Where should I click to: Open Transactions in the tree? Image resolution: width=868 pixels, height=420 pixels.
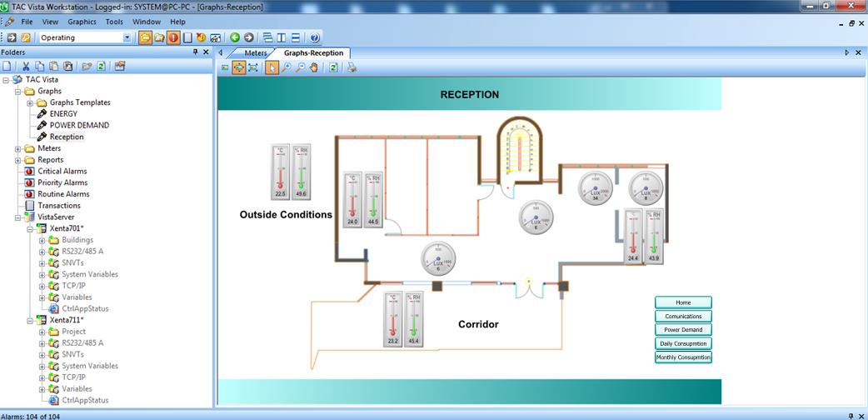point(58,206)
